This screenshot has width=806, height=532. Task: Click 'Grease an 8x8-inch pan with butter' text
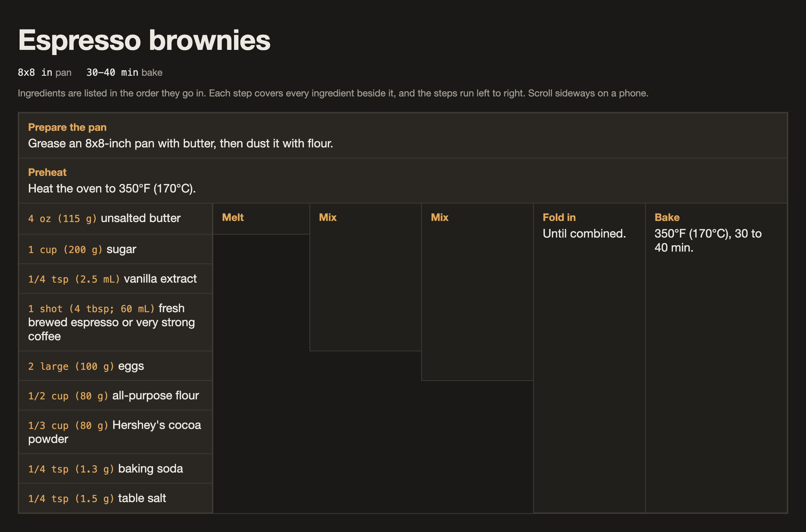coord(122,143)
